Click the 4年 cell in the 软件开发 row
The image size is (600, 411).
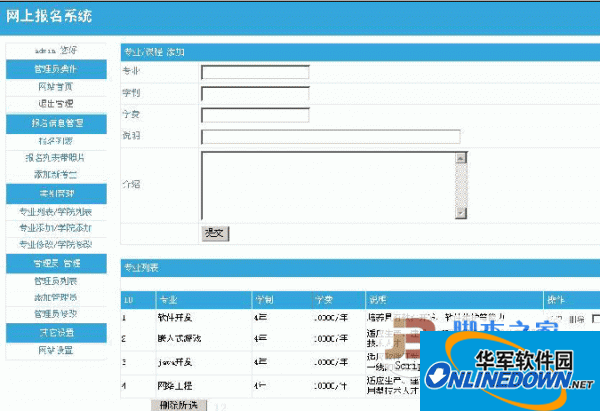click(260, 318)
